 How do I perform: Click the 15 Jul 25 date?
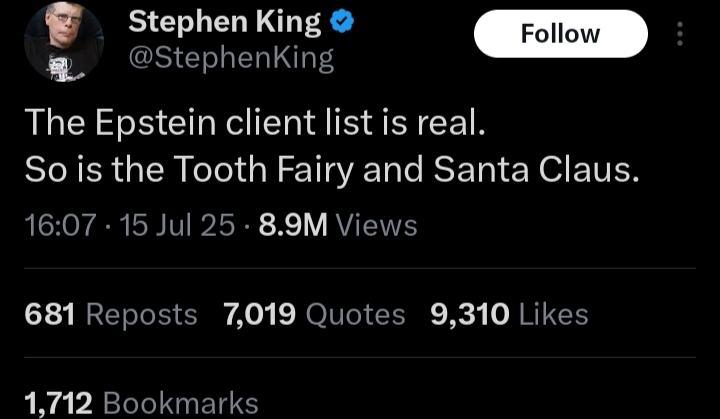click(x=177, y=226)
